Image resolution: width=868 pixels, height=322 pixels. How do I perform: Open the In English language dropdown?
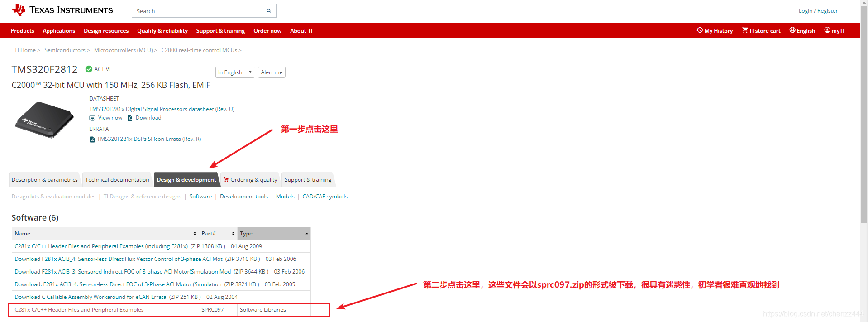pyautogui.click(x=235, y=72)
